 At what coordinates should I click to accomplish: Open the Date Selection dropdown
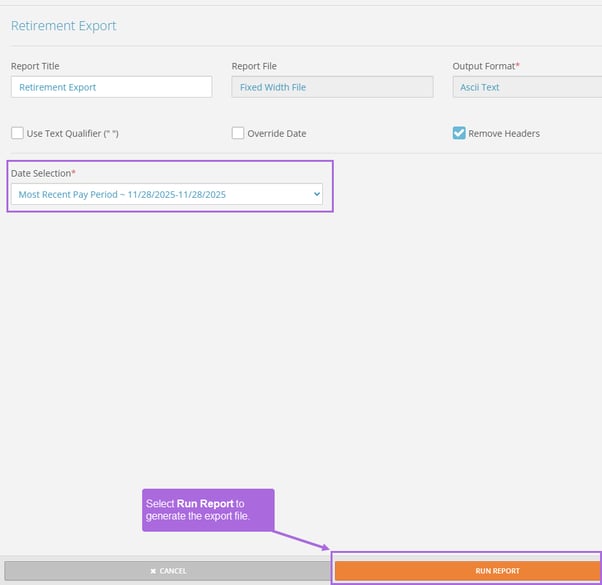(166, 194)
